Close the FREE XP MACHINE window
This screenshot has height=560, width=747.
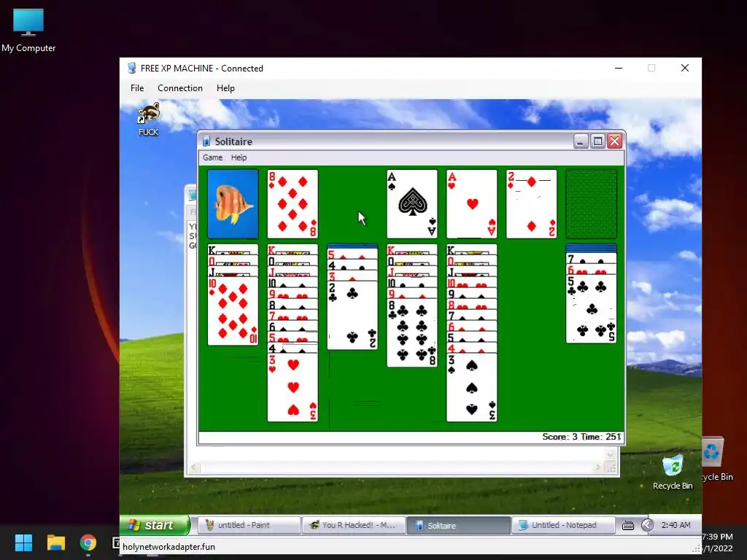[684, 68]
